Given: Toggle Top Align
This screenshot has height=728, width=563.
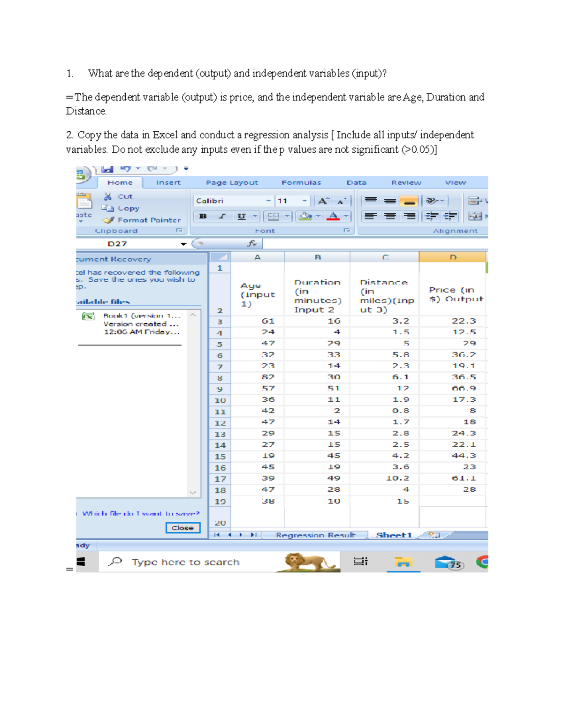Looking at the screenshot, I should pyautogui.click(x=371, y=201).
